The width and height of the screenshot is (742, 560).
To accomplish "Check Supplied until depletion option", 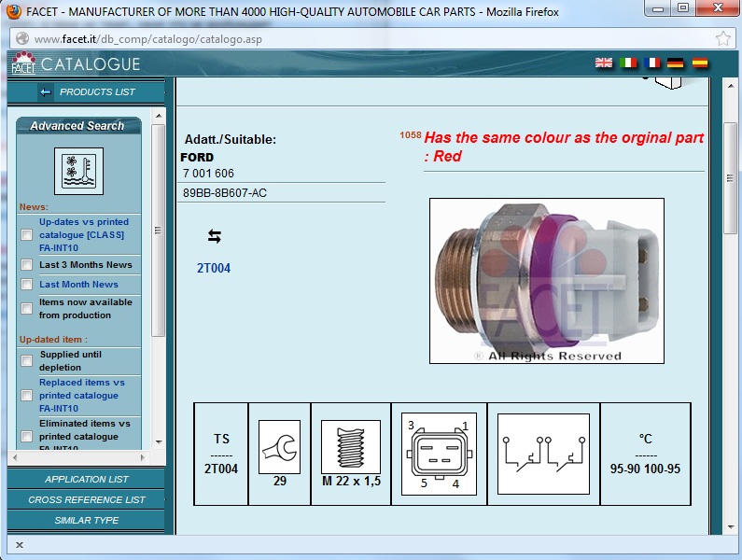I will point(27,360).
